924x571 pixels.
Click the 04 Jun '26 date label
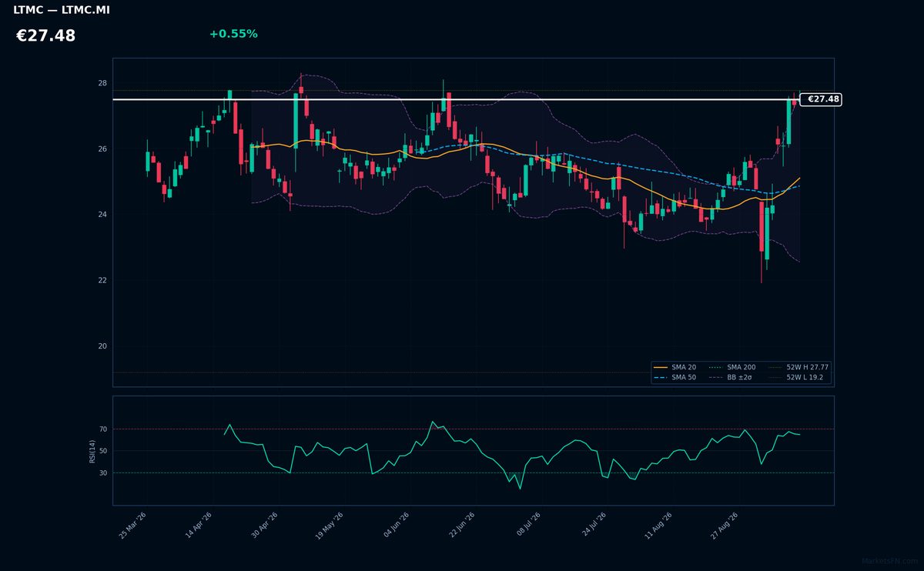(396, 525)
